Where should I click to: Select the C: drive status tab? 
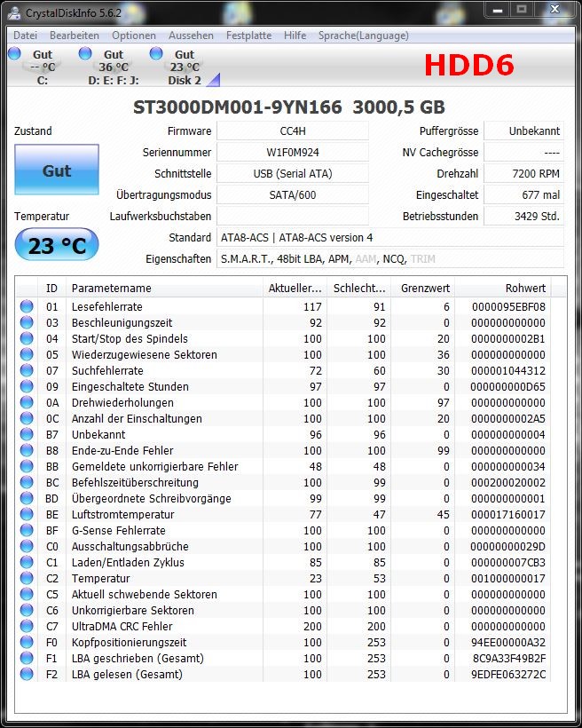(x=43, y=67)
